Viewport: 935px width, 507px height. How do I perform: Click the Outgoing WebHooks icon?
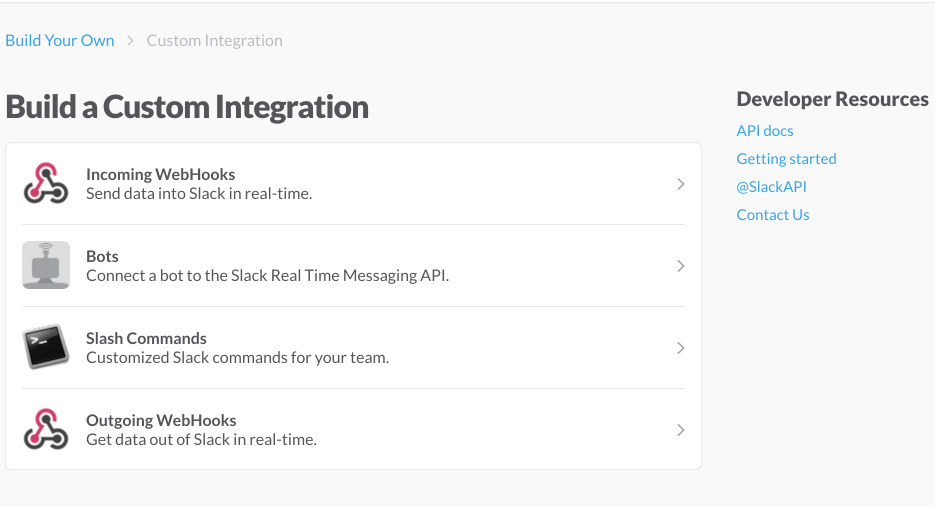click(x=46, y=430)
